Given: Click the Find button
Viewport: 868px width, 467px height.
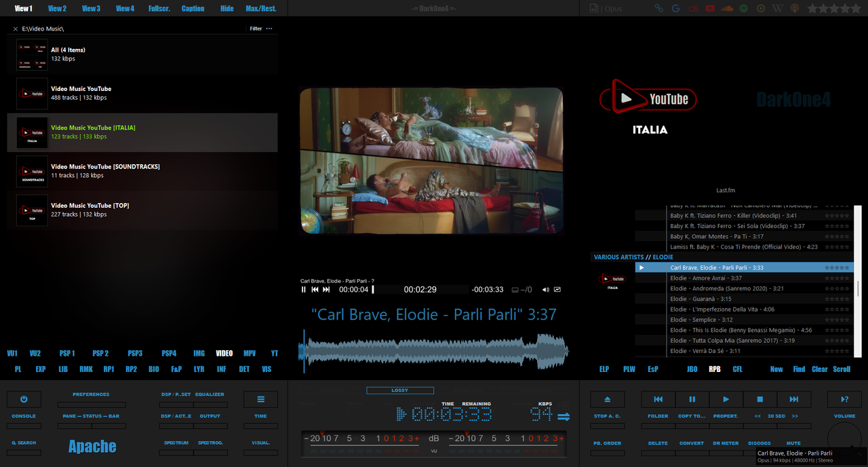Looking at the screenshot, I should tap(799, 369).
